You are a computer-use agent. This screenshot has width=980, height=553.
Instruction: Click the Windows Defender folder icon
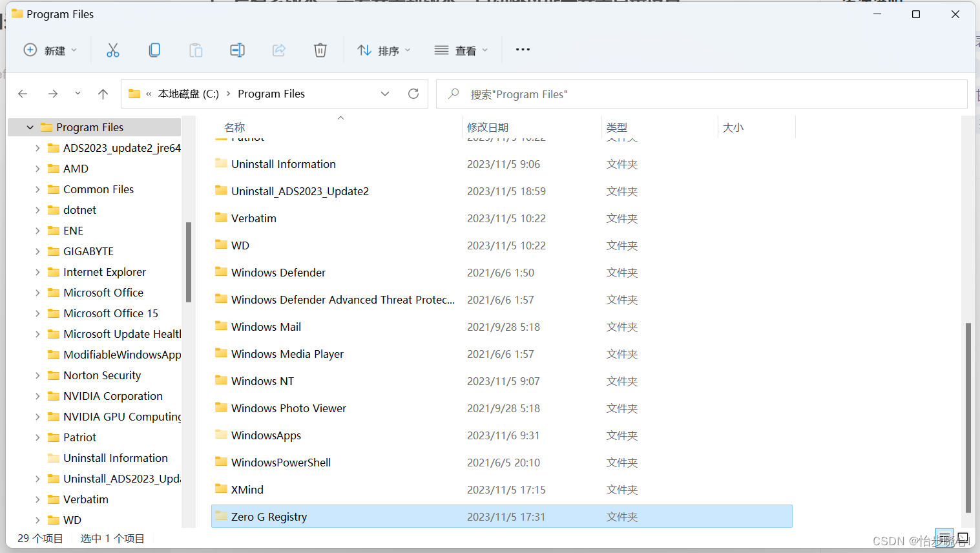221,271
